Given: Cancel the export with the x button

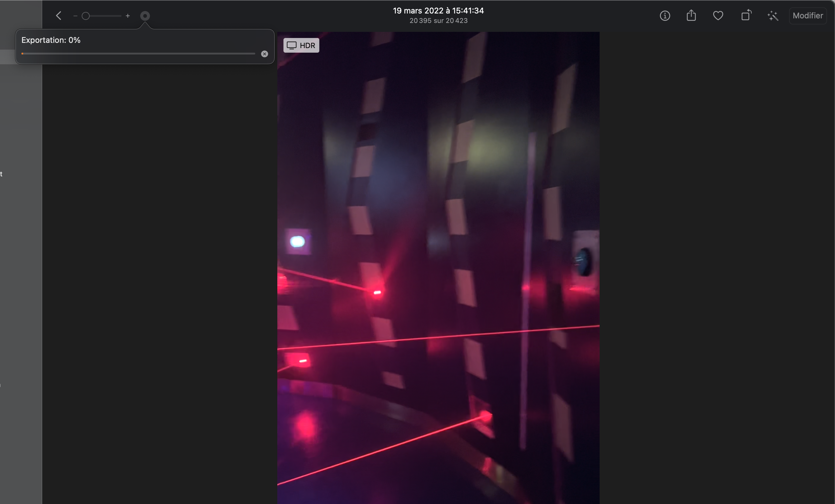Looking at the screenshot, I should [264, 54].
